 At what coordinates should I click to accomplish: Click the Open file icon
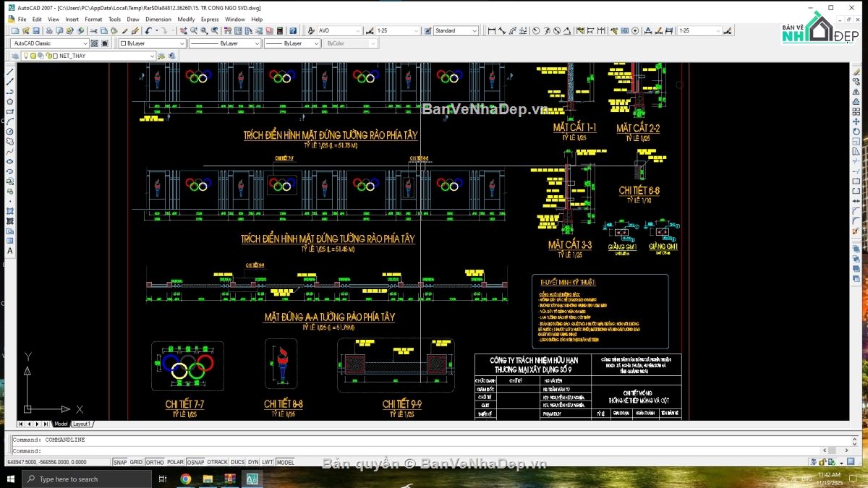[x=26, y=30]
